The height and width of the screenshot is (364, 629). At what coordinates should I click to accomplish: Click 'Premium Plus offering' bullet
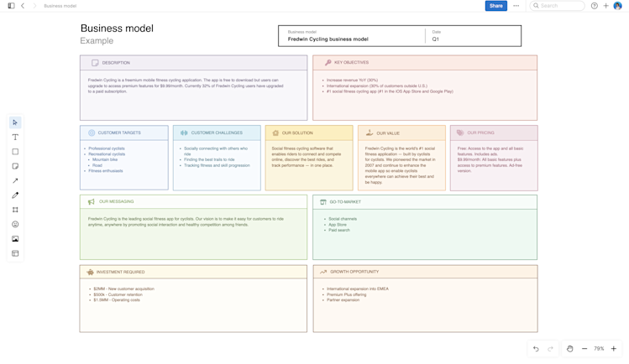(x=347, y=294)
